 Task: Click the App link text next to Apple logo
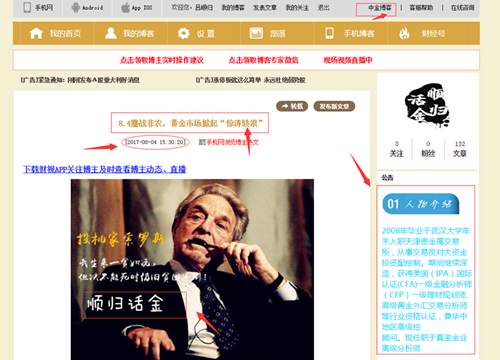[142, 8]
